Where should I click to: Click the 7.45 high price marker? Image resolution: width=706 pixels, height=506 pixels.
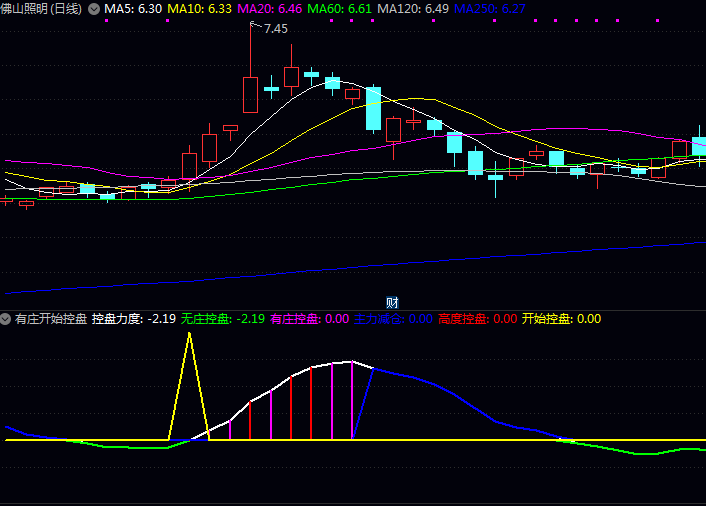click(275, 29)
